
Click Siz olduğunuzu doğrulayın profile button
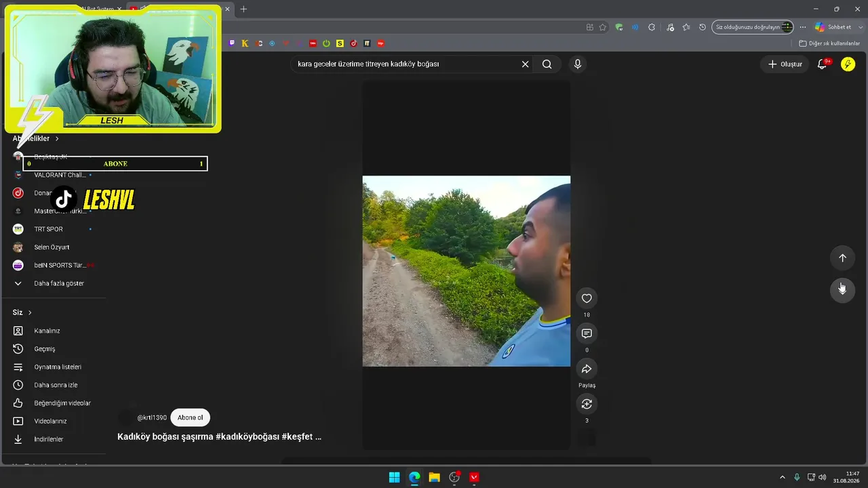point(753,27)
